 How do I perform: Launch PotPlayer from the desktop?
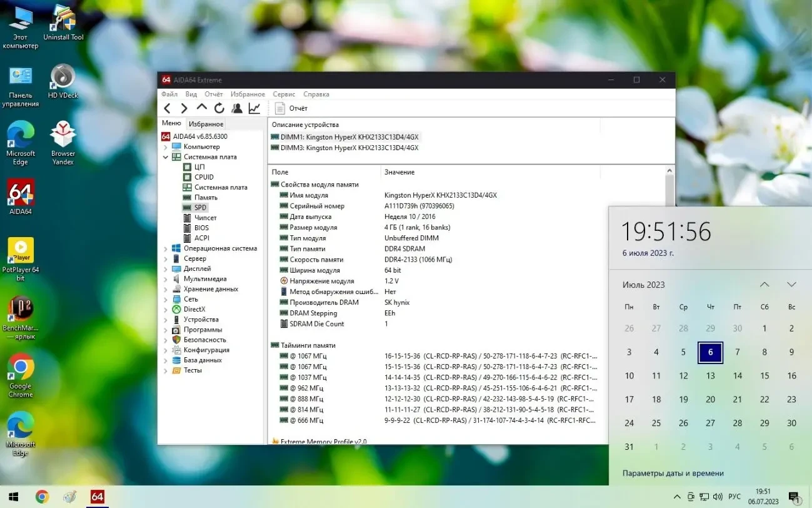pos(21,250)
